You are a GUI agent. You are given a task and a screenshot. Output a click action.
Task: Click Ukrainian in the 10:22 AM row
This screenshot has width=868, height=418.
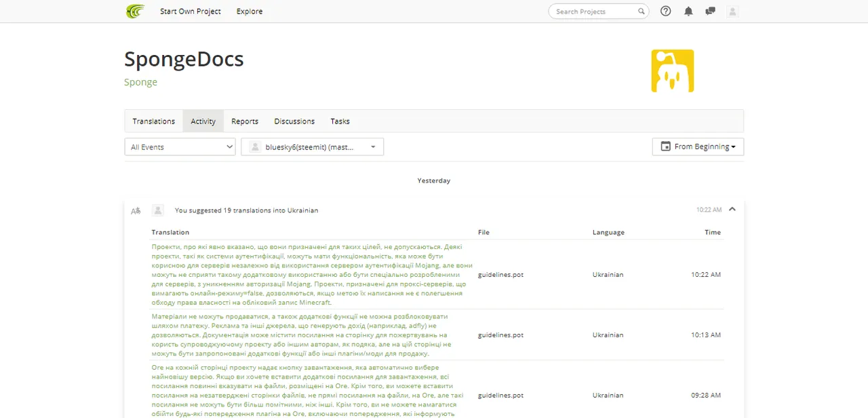(608, 275)
